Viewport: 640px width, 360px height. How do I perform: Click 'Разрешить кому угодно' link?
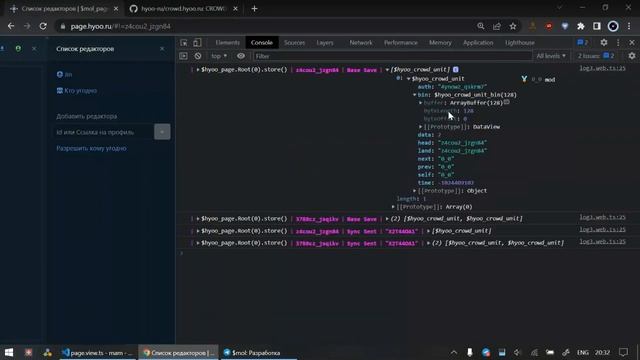(91, 149)
